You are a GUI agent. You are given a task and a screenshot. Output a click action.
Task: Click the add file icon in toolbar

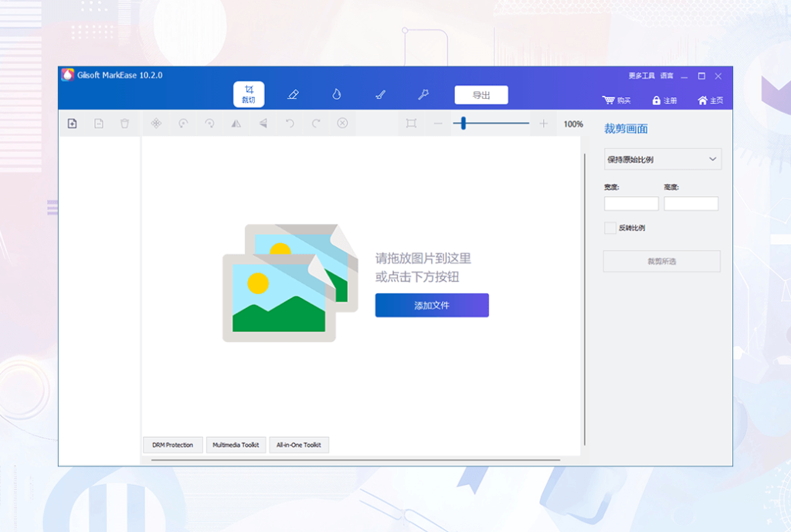click(72, 124)
